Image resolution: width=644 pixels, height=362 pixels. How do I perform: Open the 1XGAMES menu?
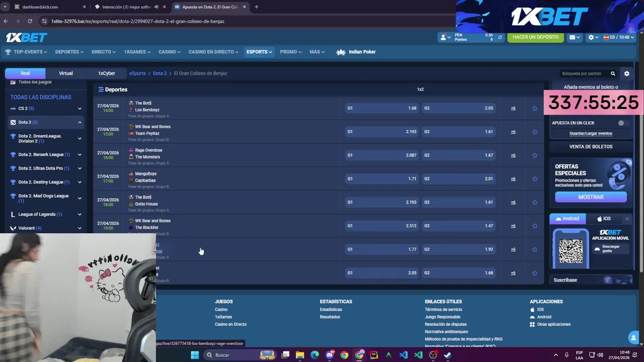137,52
